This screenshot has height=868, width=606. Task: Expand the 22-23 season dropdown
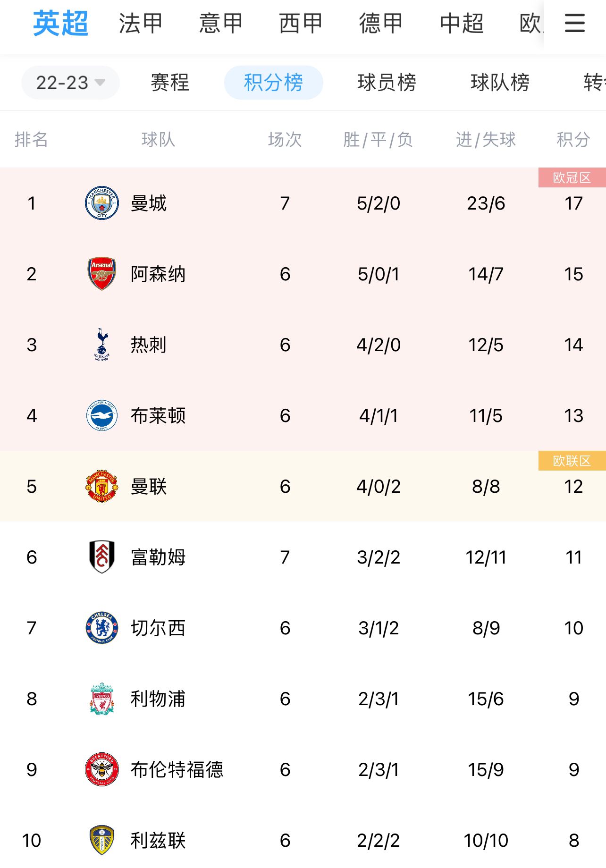point(70,83)
